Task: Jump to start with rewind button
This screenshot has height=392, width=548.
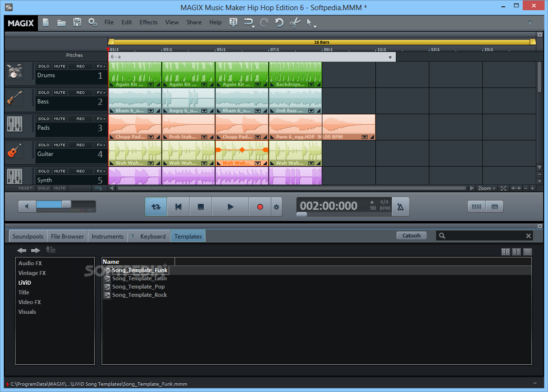Action: (x=178, y=207)
